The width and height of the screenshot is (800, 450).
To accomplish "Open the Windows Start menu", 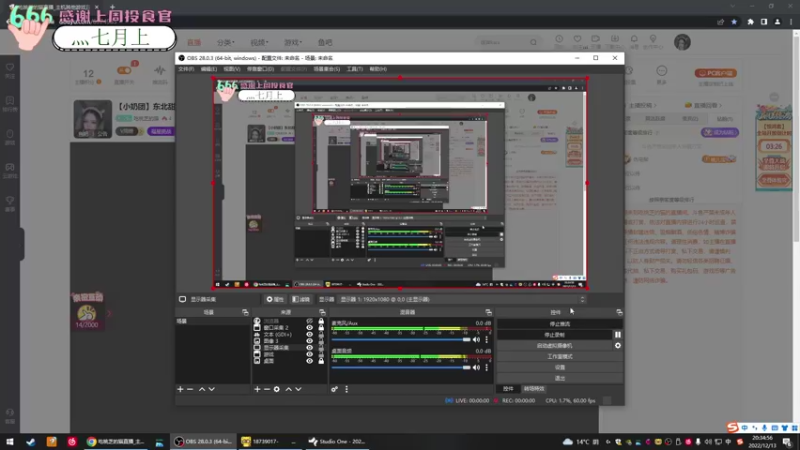I will coord(10,441).
